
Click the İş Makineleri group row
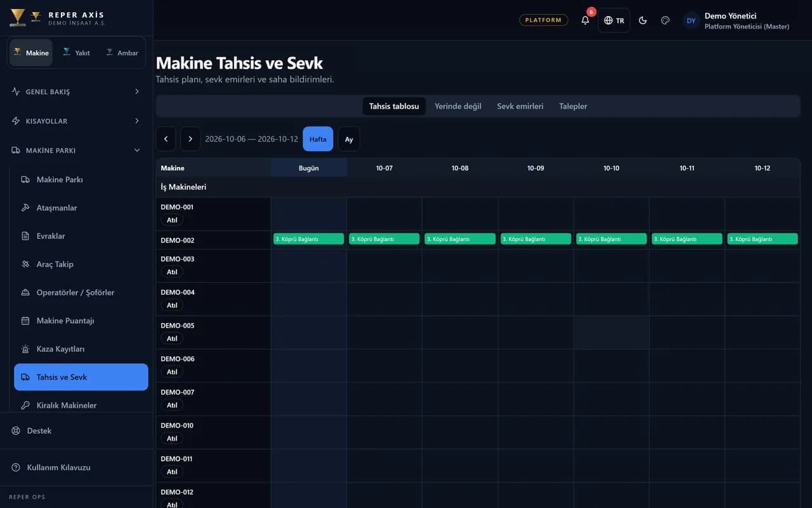click(478, 187)
